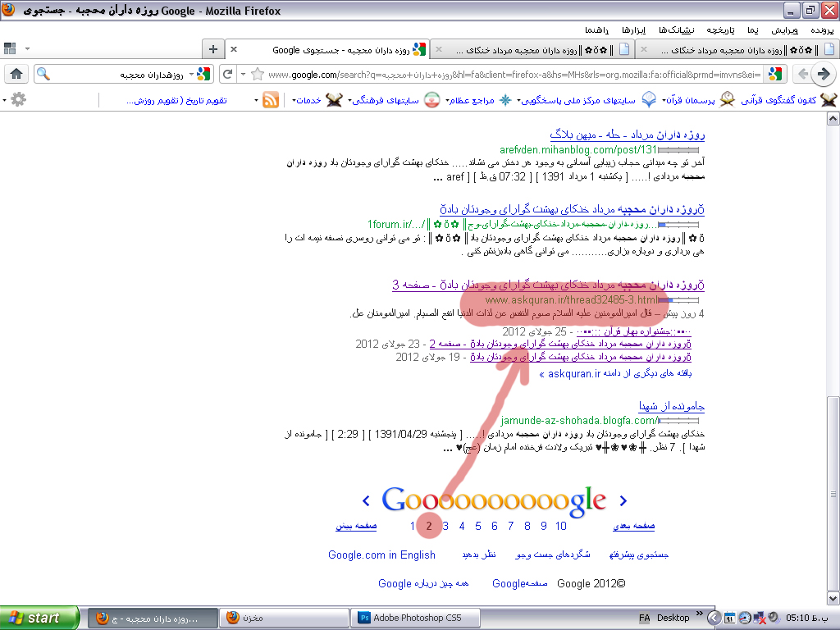Go to results page 5
This screenshot has height=630, width=840.
click(x=478, y=526)
